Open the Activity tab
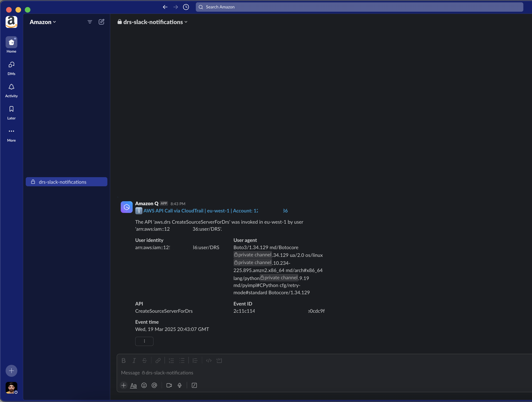The height and width of the screenshot is (402, 532). pyautogui.click(x=11, y=90)
